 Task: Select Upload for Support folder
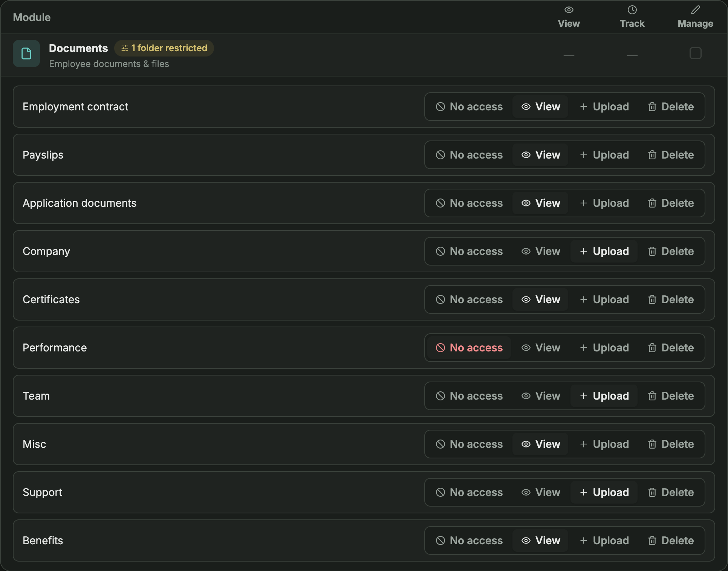tap(604, 492)
